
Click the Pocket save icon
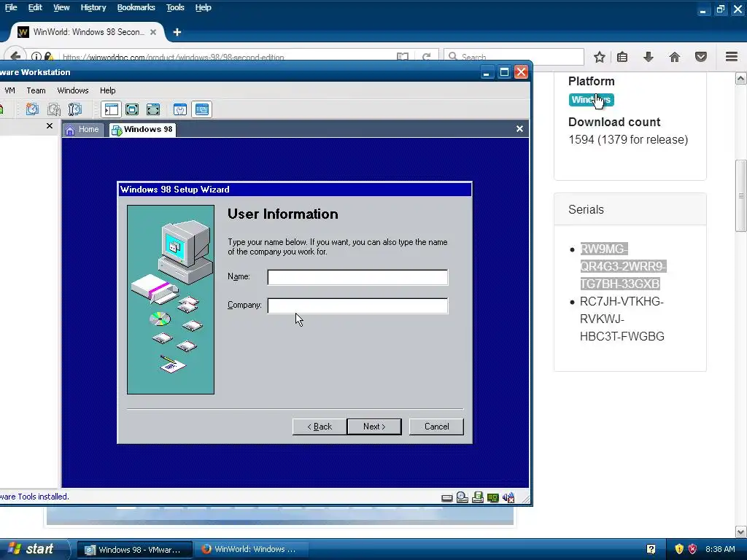point(701,57)
